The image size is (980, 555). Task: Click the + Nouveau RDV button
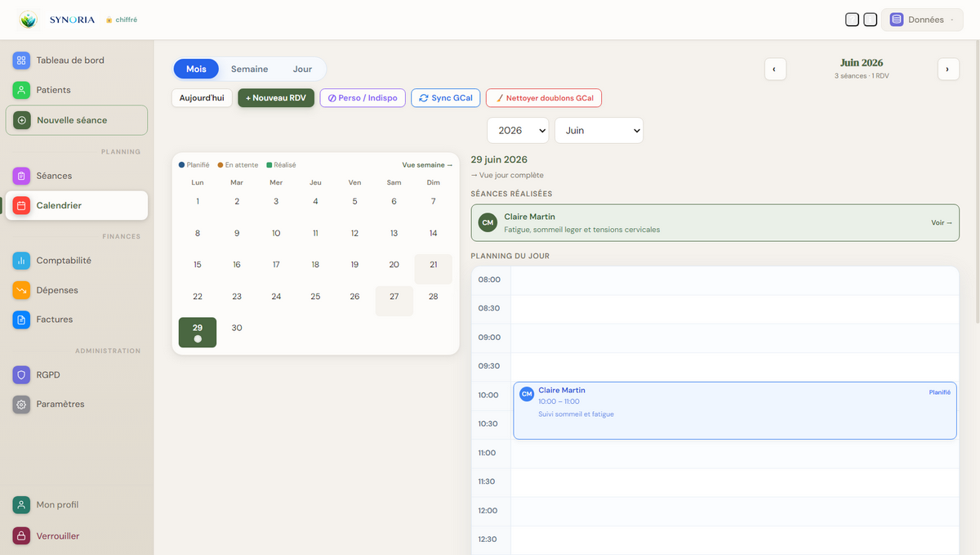[x=276, y=98]
